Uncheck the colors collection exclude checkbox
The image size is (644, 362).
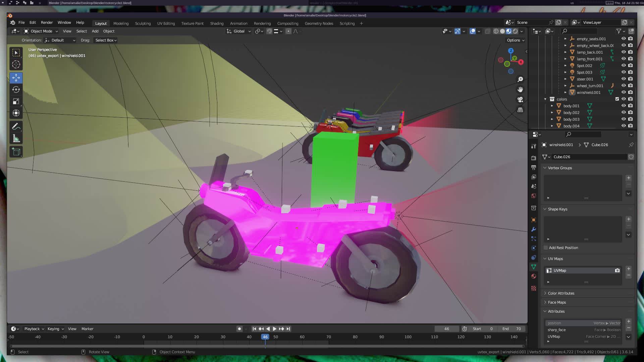coord(617,99)
